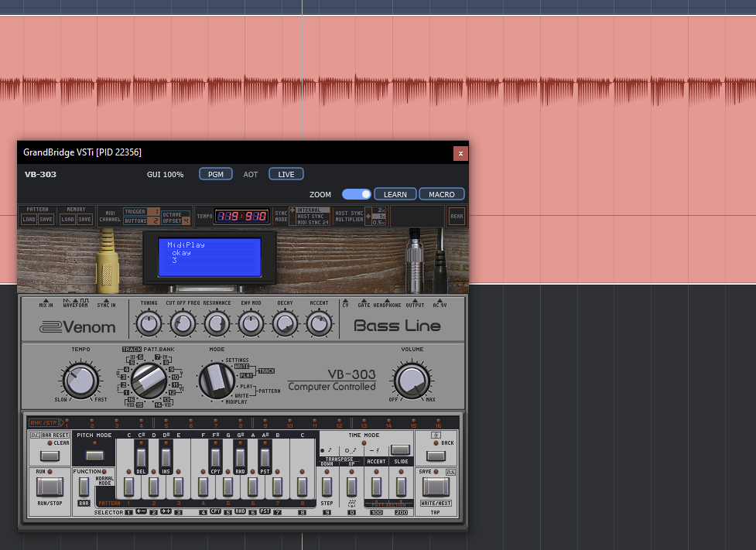
Task: Click the BACK button
Action: [x=436, y=456]
